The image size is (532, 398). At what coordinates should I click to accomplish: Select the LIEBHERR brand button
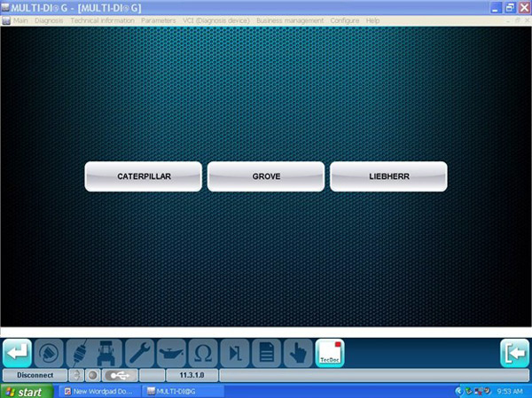click(x=388, y=176)
